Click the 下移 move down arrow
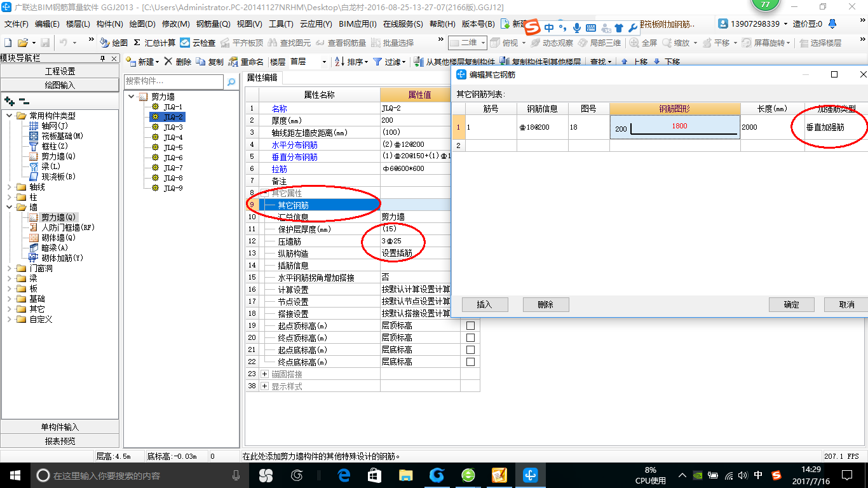Screen dimensions: 868x488 656,62
